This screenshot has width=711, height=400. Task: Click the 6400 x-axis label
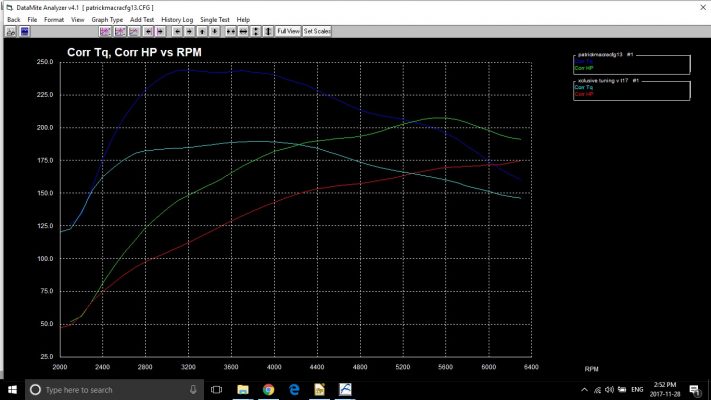coord(531,367)
